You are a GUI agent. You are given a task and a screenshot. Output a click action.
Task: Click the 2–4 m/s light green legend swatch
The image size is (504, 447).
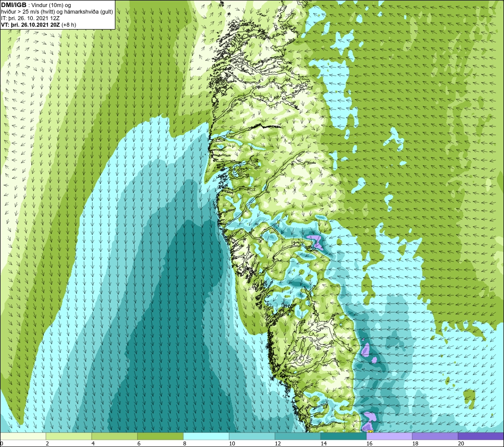[69, 436]
